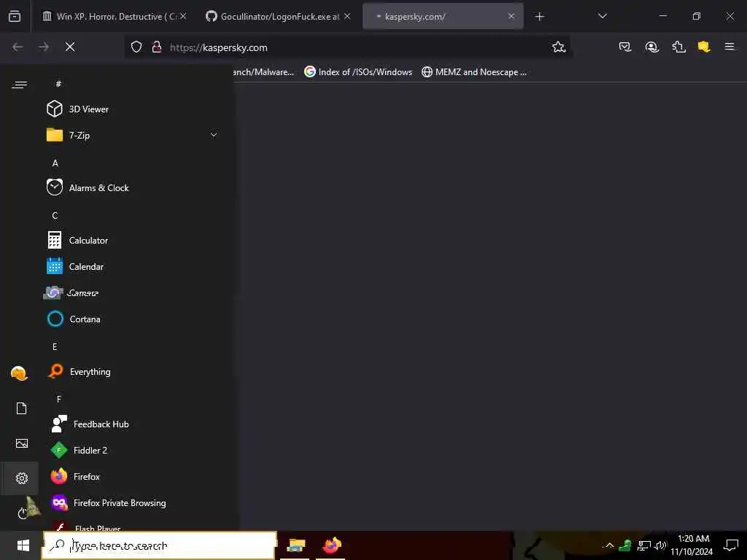Click the letter F section header
747x560 pixels.
59,399
